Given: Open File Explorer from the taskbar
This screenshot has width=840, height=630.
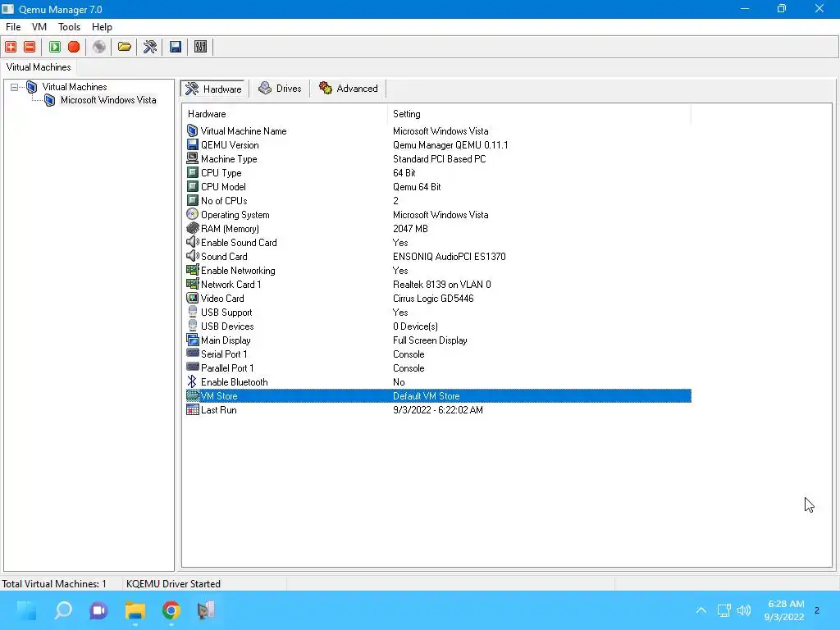Looking at the screenshot, I should pyautogui.click(x=135, y=610).
